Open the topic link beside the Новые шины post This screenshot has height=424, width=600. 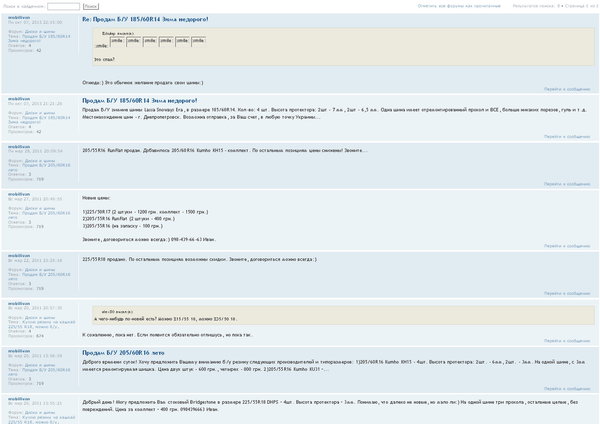40,213
